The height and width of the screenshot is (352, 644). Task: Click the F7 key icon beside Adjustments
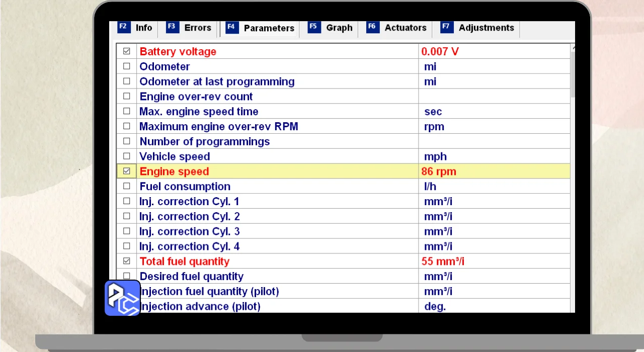[x=447, y=27]
